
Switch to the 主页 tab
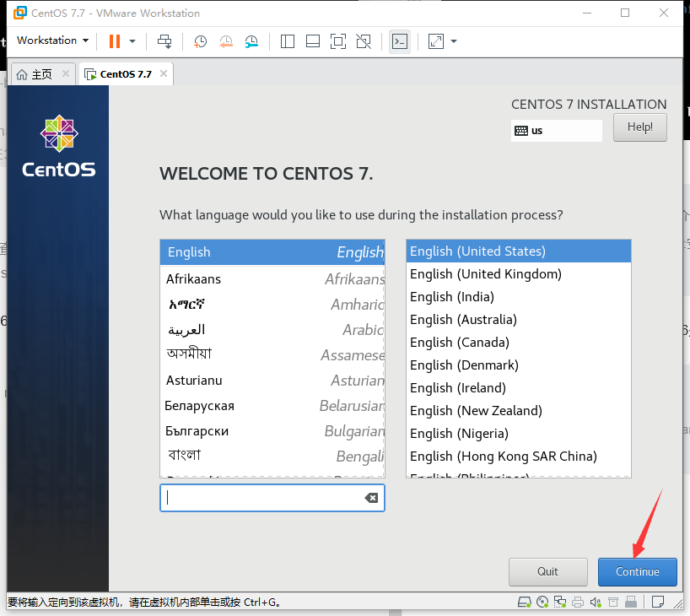coord(35,73)
